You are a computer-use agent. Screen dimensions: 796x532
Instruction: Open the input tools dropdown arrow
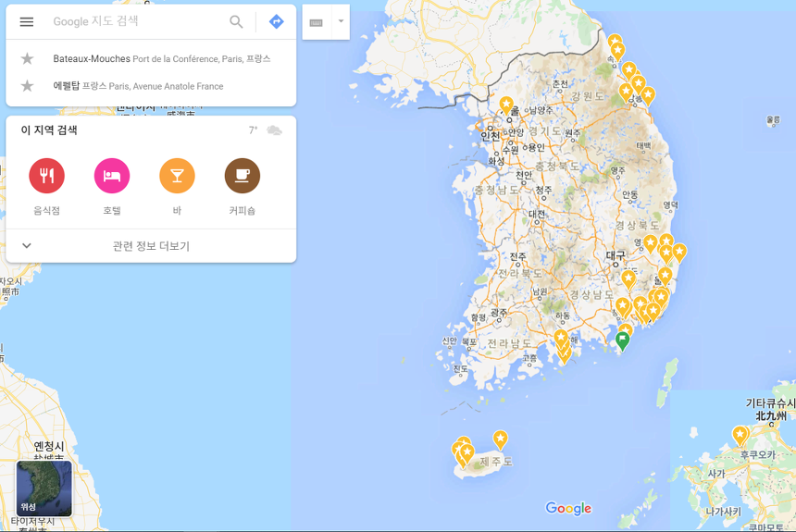[342, 21]
